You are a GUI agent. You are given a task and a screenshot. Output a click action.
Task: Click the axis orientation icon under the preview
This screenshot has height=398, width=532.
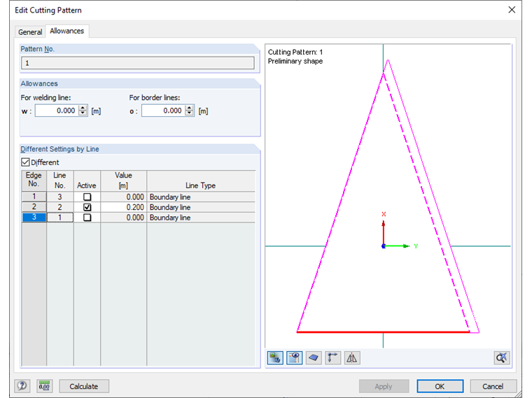click(332, 358)
